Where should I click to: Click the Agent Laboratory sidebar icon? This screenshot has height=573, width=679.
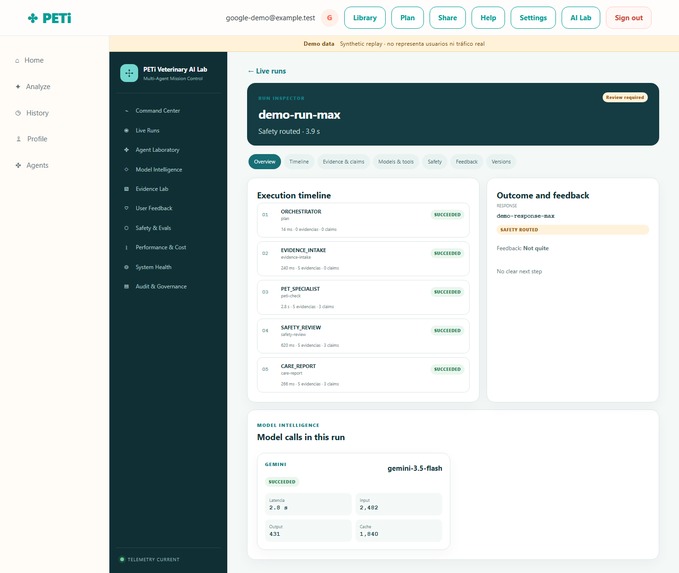tap(126, 150)
